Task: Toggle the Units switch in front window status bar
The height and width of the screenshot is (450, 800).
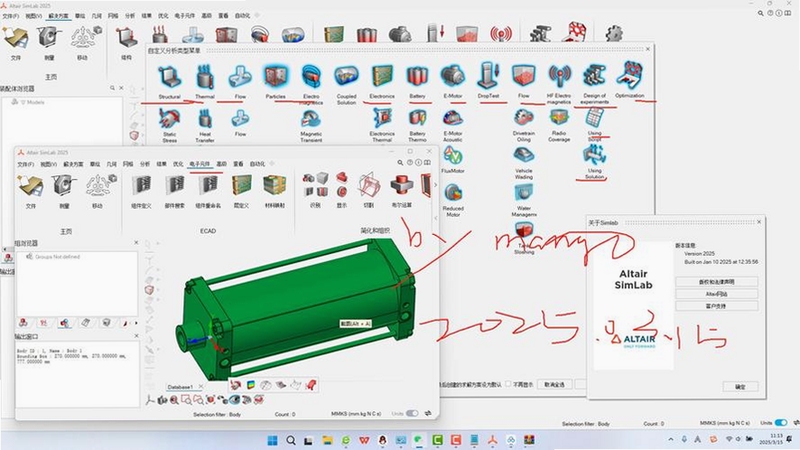Action: [412, 413]
